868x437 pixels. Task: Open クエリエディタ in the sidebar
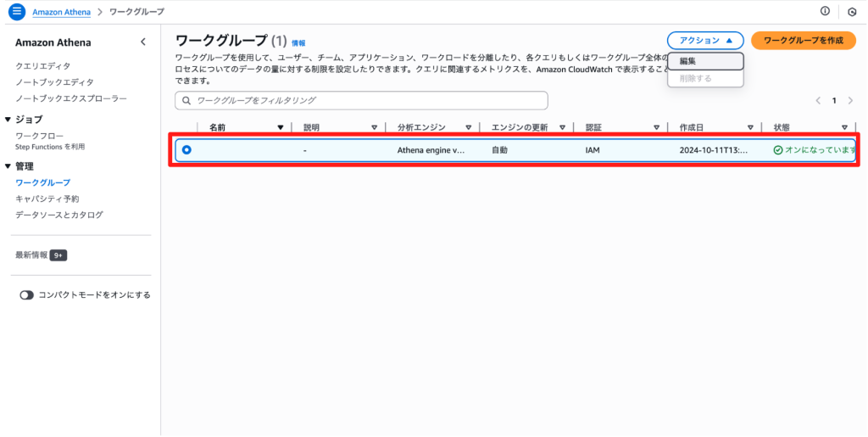point(42,66)
